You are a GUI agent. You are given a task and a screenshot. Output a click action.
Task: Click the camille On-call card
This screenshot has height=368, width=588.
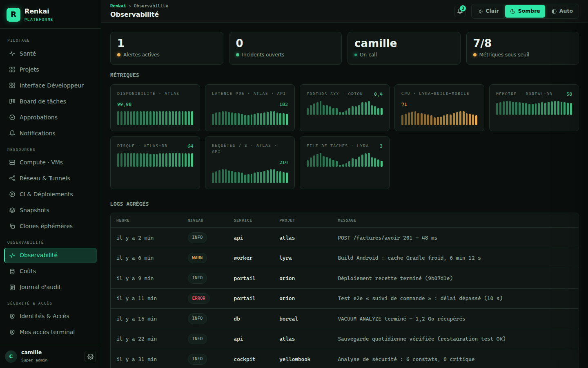click(x=404, y=48)
